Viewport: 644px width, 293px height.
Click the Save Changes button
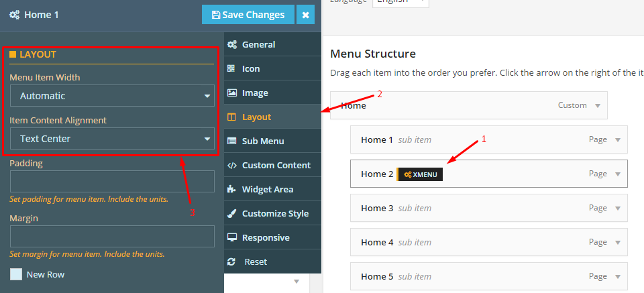(248, 15)
